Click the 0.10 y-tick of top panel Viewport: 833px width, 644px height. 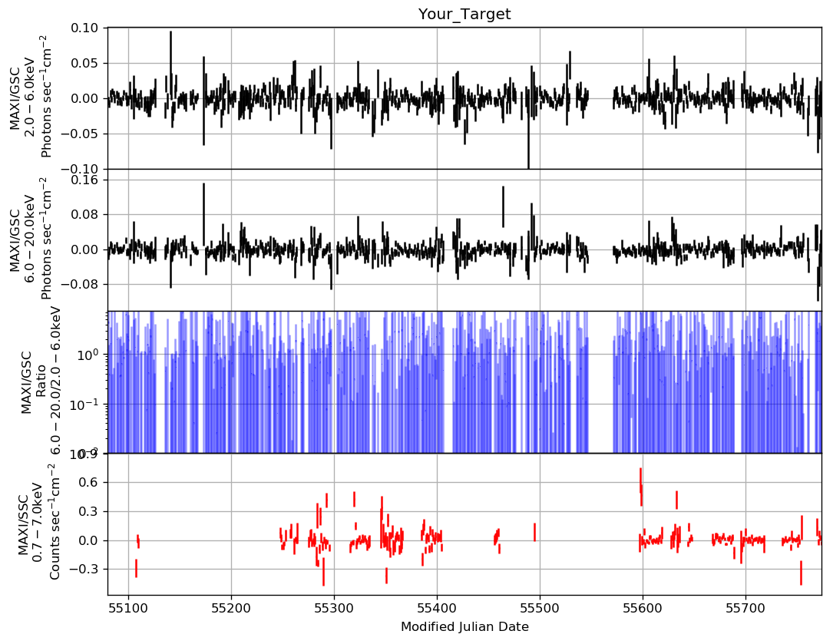84,28
